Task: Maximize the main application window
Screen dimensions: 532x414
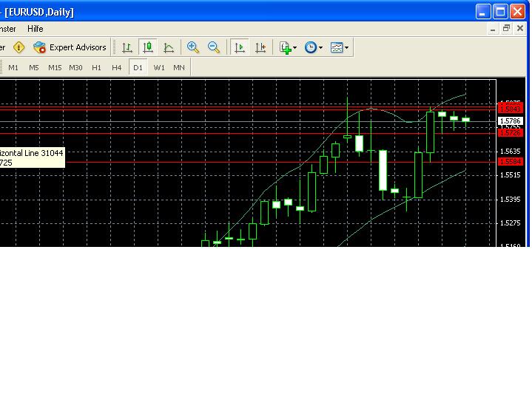Action: [500, 12]
